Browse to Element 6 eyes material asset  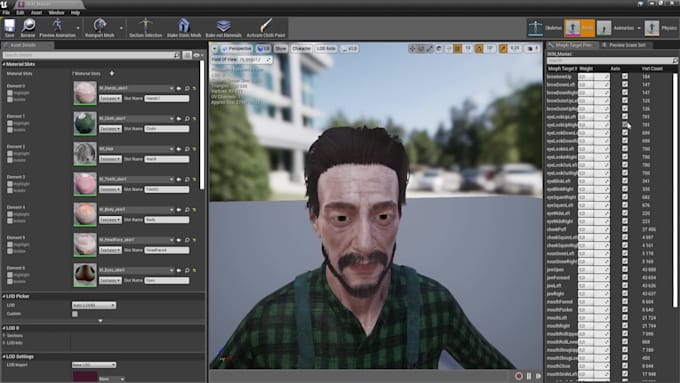tap(187, 270)
